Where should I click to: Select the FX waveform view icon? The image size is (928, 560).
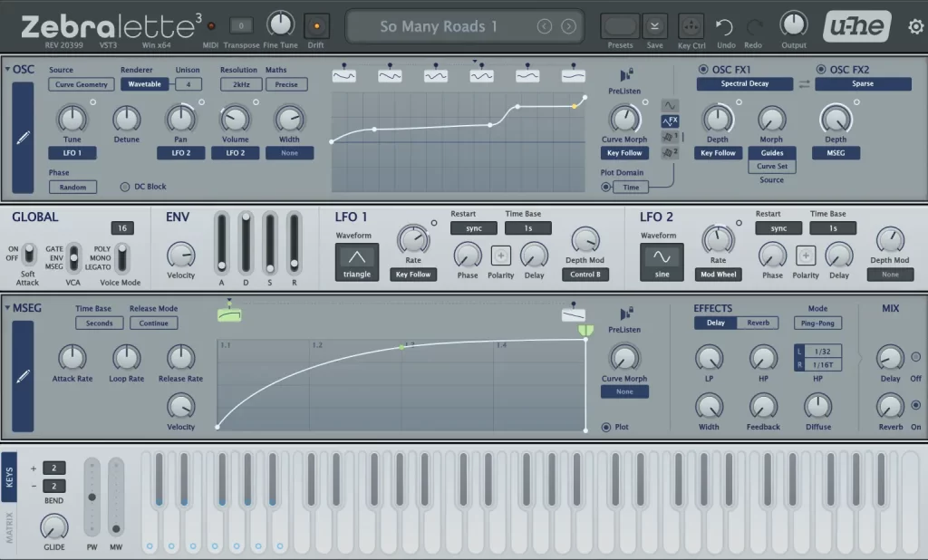tap(670, 121)
